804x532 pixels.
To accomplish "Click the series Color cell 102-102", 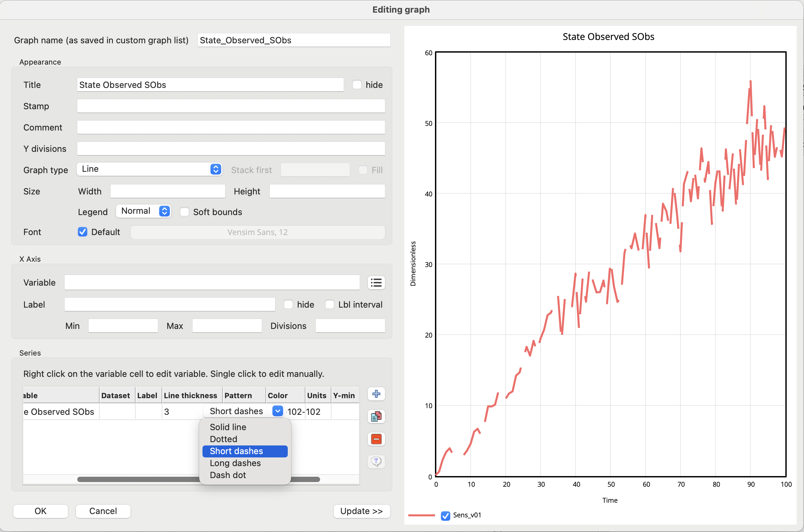I will [295, 411].
